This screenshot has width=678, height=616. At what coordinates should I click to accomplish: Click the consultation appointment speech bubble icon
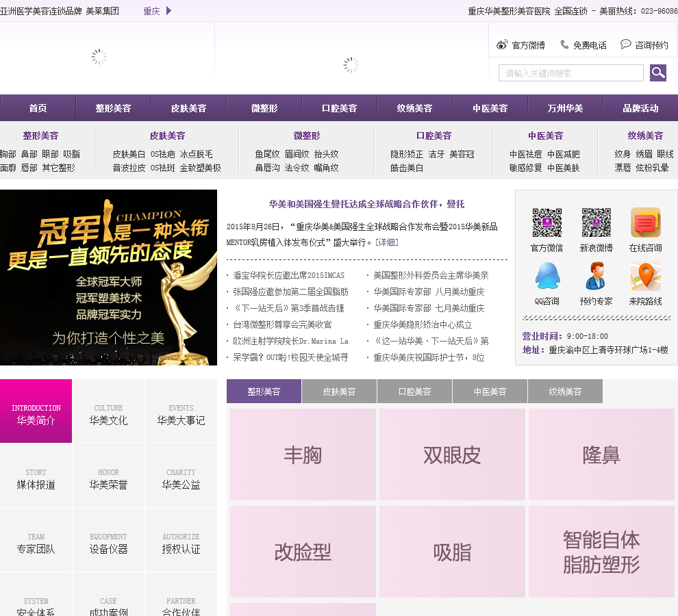pos(625,44)
